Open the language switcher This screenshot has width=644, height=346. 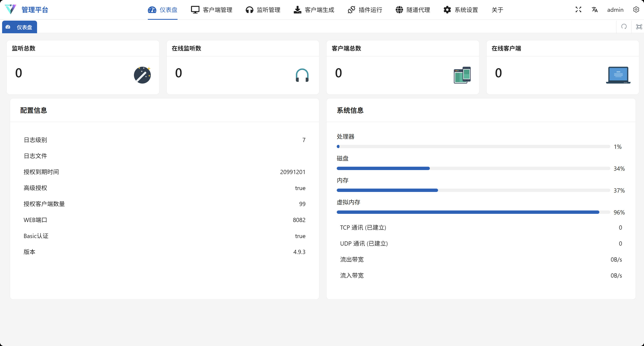tap(595, 9)
